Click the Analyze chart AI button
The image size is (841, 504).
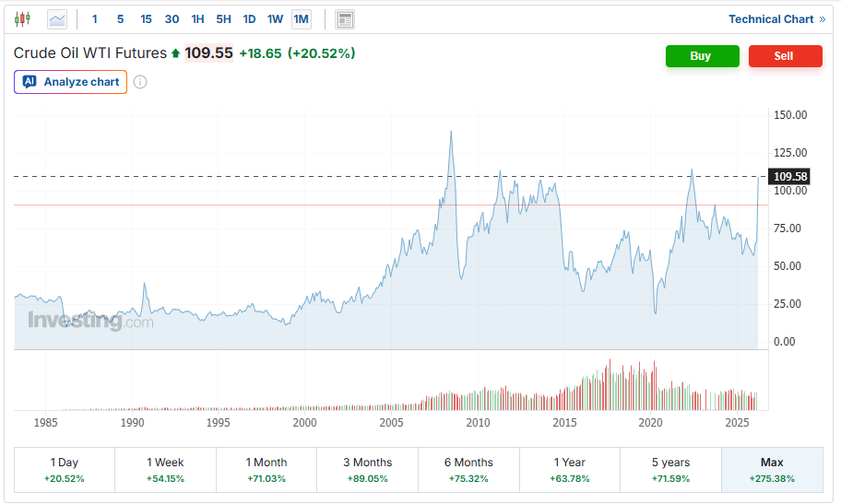tap(71, 82)
